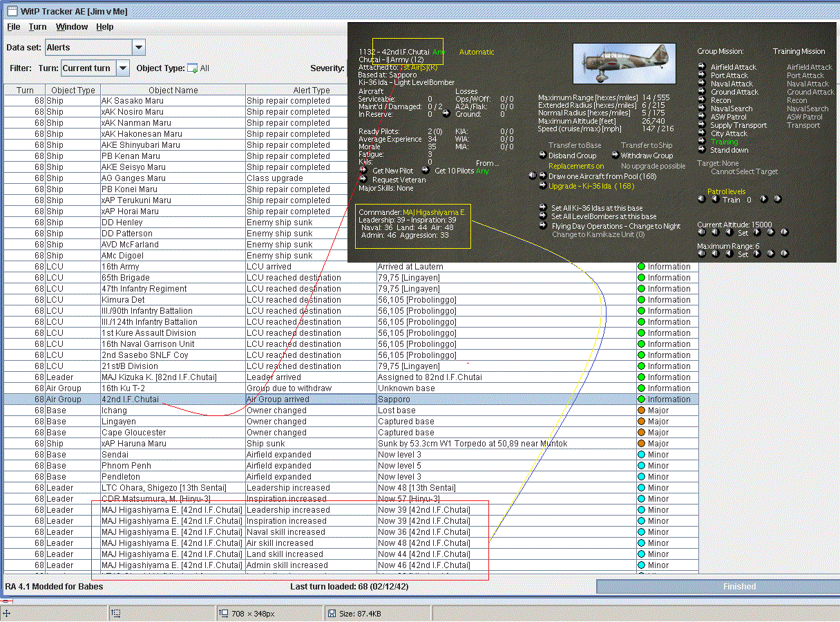Expand the Turn filter dropdown

click(122, 68)
